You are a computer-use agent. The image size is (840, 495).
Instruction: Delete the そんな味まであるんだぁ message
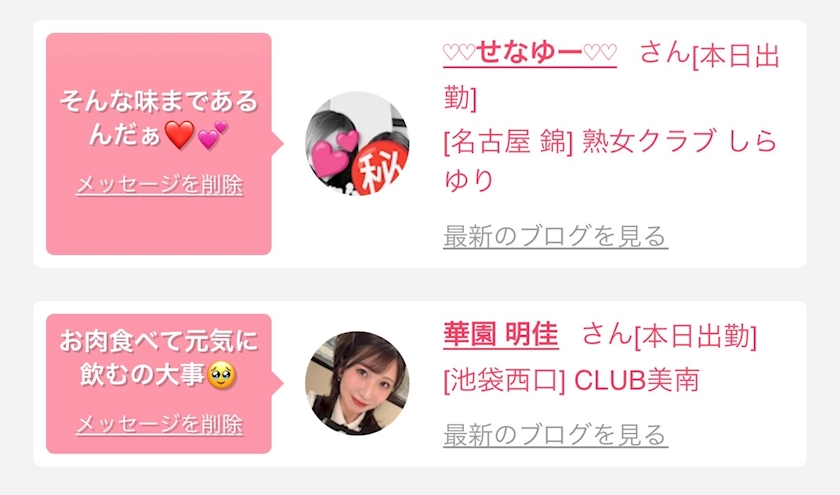[x=160, y=185]
